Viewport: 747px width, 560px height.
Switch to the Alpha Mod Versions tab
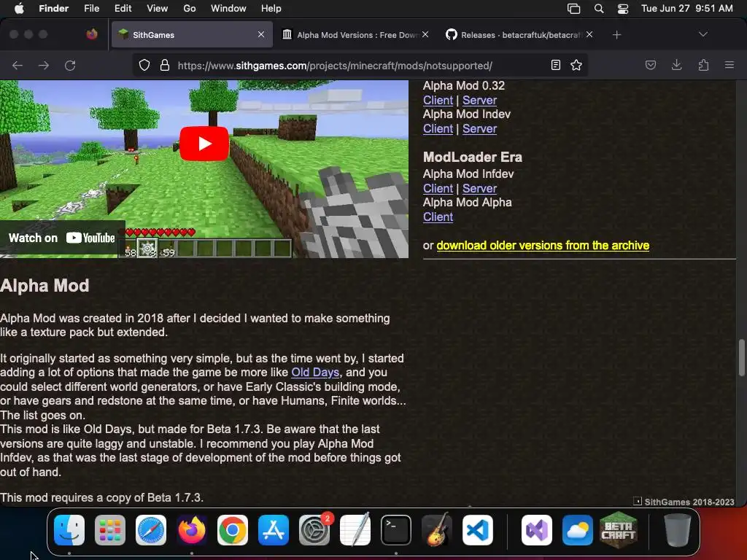pyautogui.click(x=355, y=35)
